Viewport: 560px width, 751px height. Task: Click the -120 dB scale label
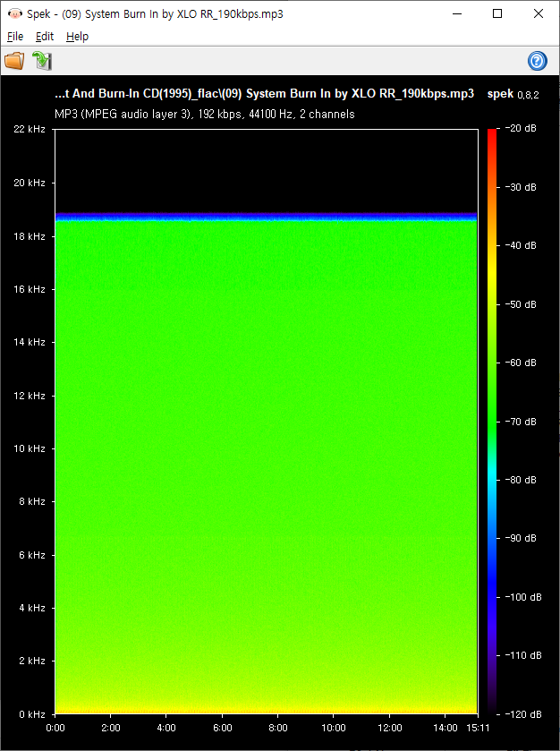click(x=522, y=714)
